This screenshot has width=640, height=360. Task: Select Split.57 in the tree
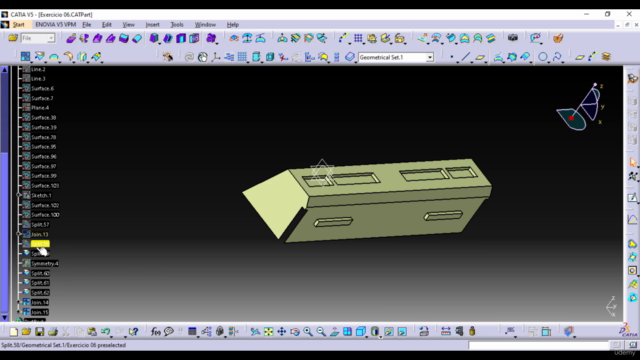point(40,224)
